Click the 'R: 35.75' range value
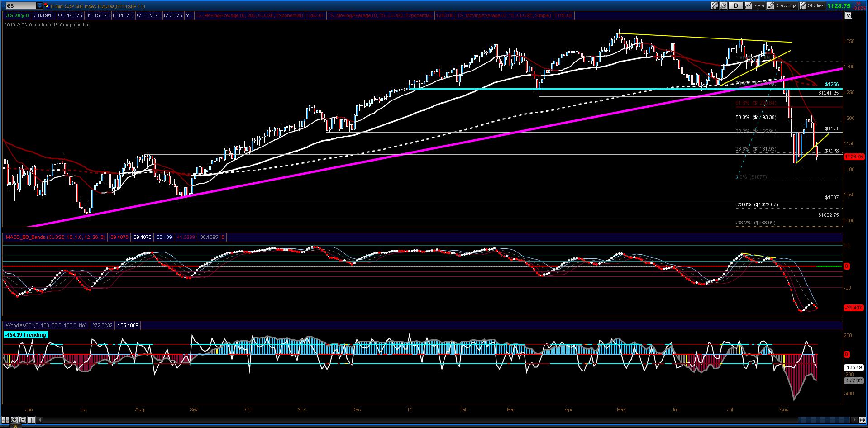Screen dimensions: 868x428 pos(173,15)
